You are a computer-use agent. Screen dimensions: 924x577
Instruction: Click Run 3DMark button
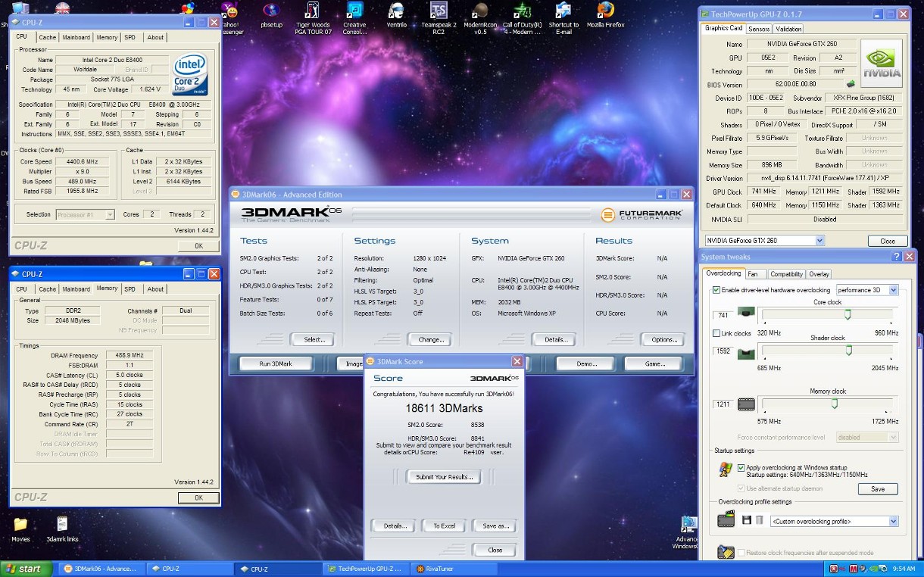pos(276,363)
